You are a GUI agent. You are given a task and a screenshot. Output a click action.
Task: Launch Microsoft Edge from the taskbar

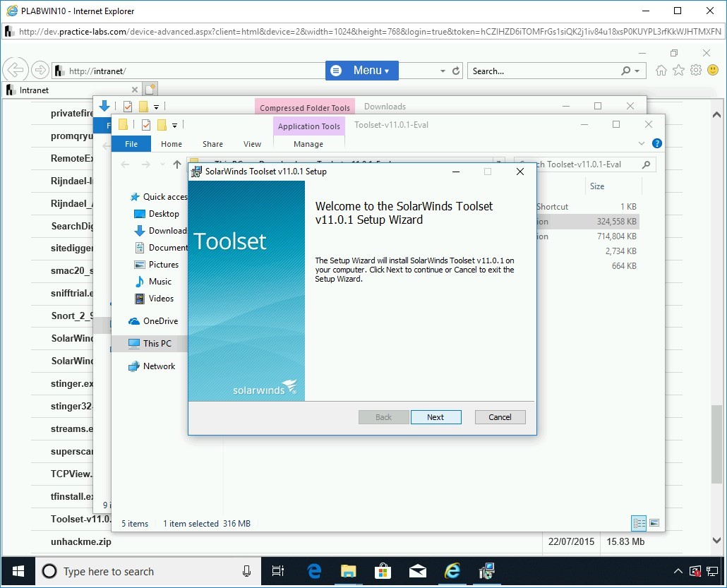pyautogui.click(x=313, y=571)
